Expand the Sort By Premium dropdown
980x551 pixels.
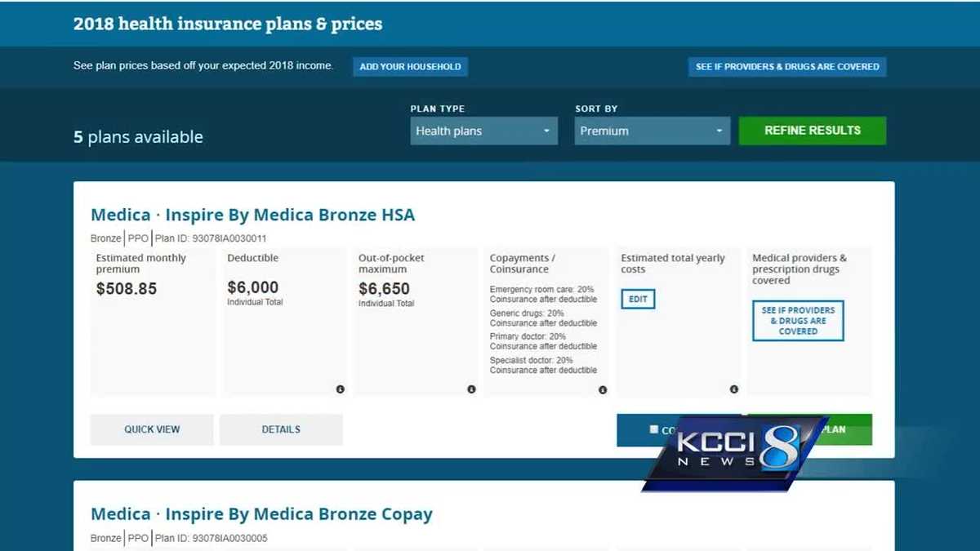coord(652,131)
